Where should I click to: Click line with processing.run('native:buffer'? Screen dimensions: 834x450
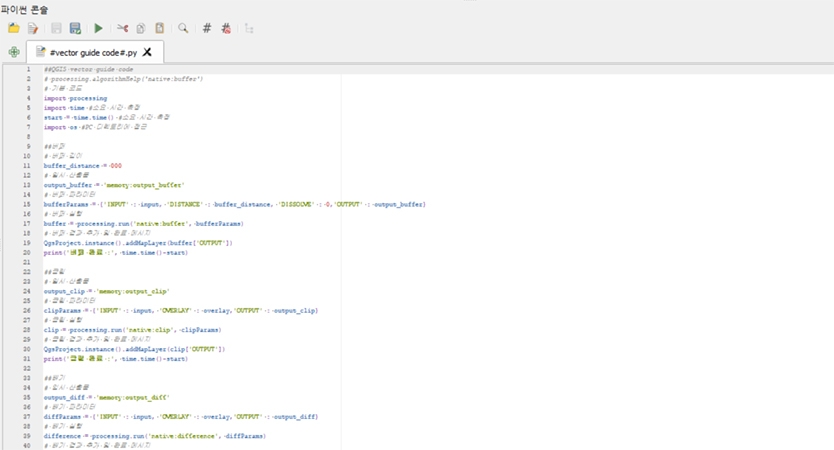[x=144, y=224]
